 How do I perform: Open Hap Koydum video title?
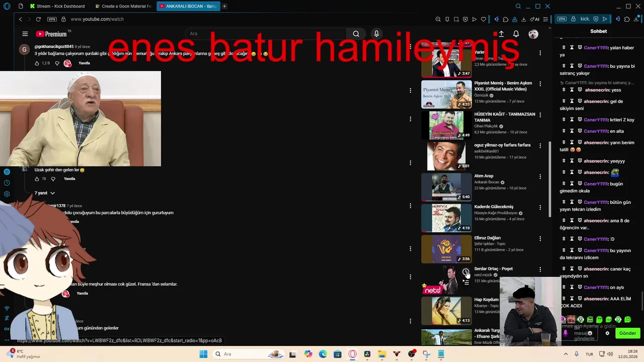[486, 300]
